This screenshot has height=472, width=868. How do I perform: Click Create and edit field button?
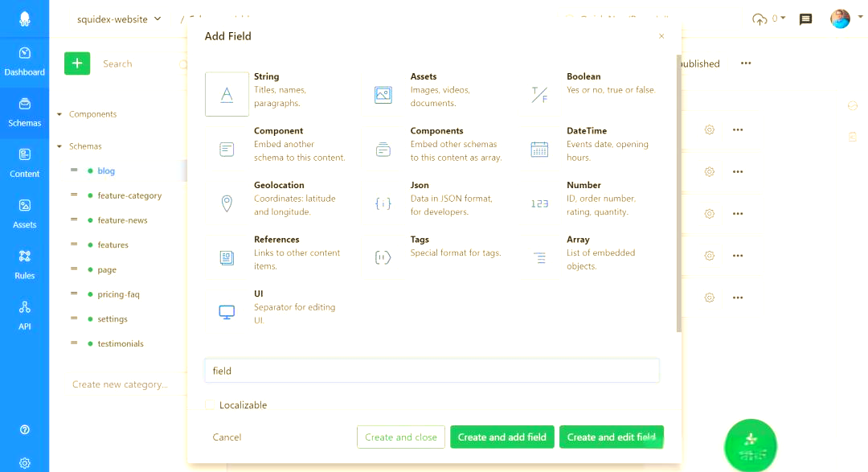[x=611, y=437]
